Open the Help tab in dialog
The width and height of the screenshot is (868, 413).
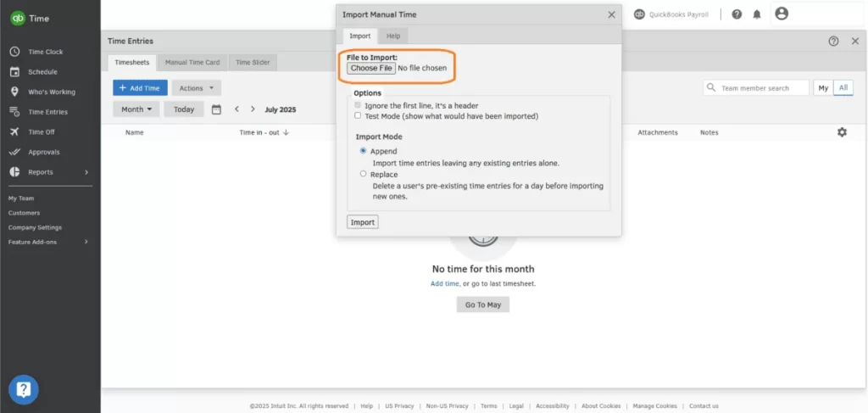[393, 36]
